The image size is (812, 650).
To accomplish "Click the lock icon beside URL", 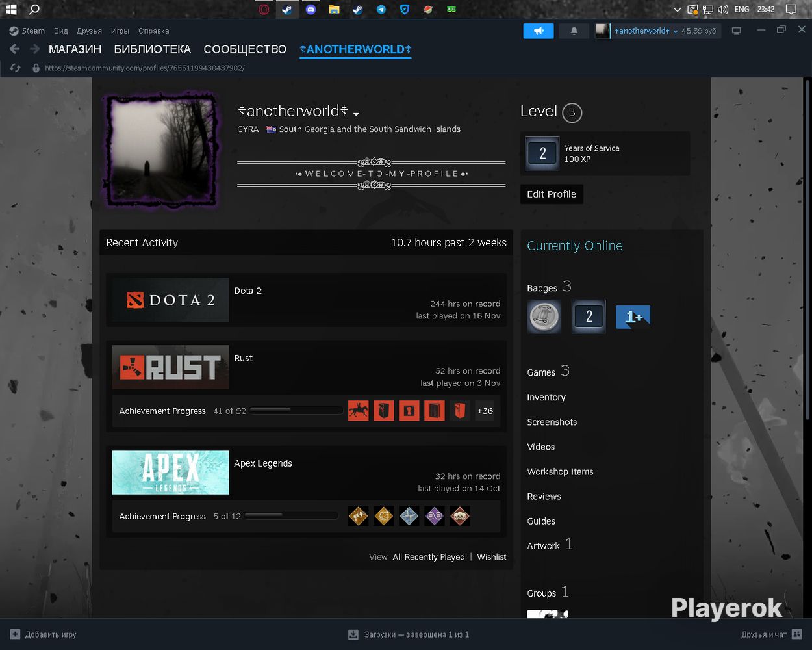I will coord(36,68).
